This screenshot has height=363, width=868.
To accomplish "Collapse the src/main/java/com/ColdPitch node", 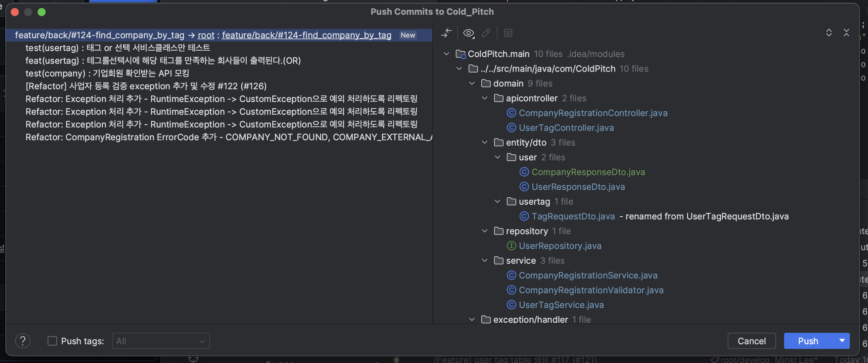I will point(459,69).
